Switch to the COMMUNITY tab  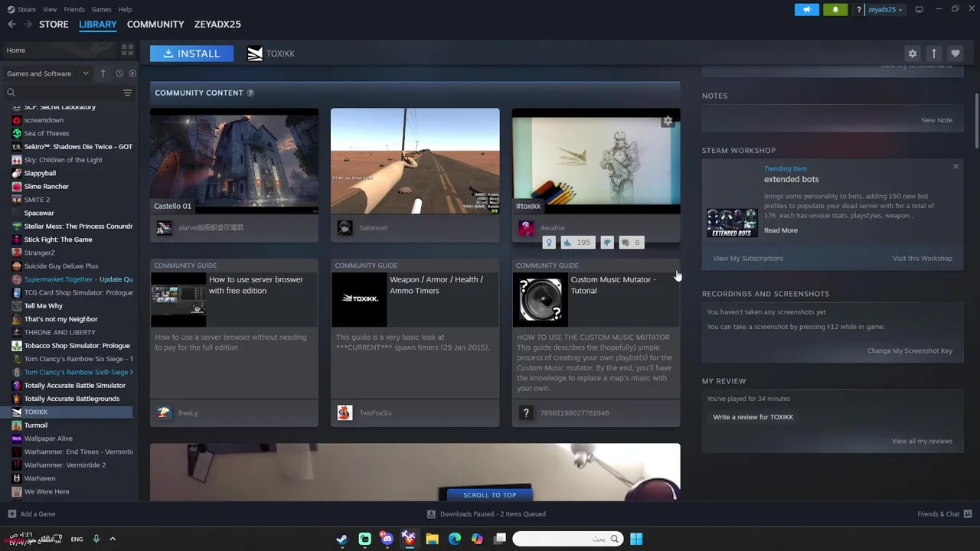click(x=155, y=24)
